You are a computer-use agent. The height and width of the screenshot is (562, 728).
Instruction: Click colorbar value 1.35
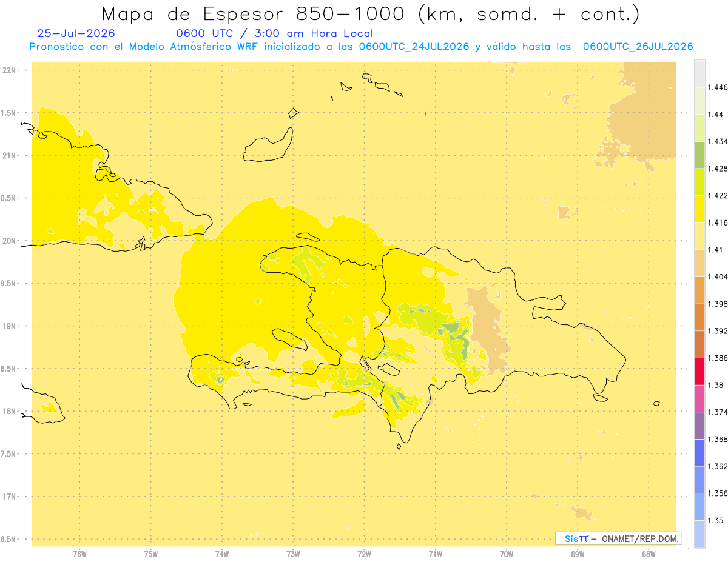(x=715, y=520)
